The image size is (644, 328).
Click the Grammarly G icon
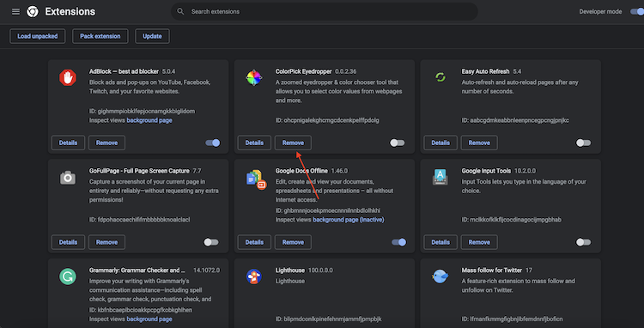point(68,276)
